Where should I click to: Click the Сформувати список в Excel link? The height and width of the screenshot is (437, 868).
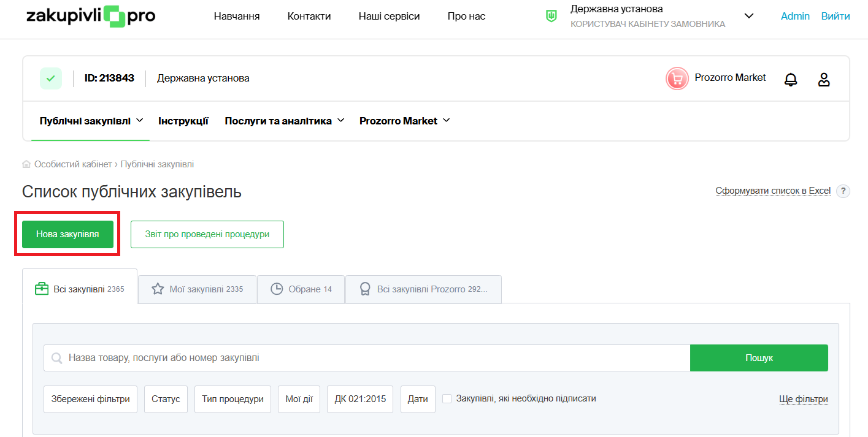coord(772,191)
